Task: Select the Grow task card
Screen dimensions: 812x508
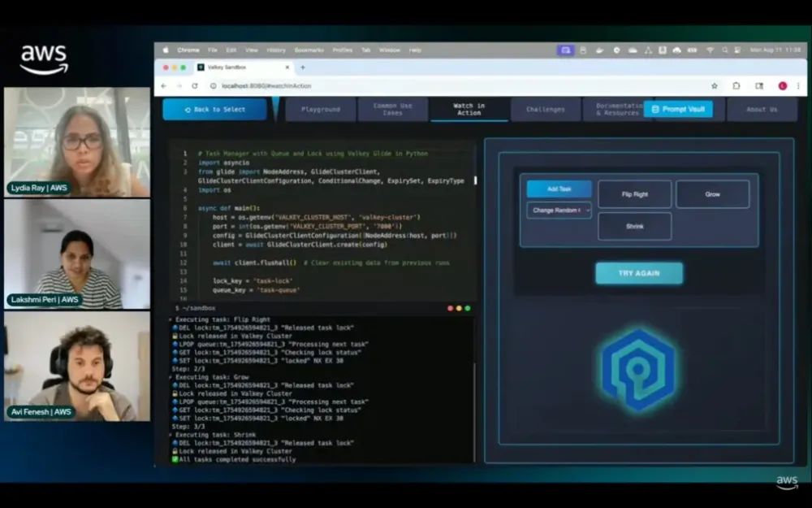Action: [713, 194]
